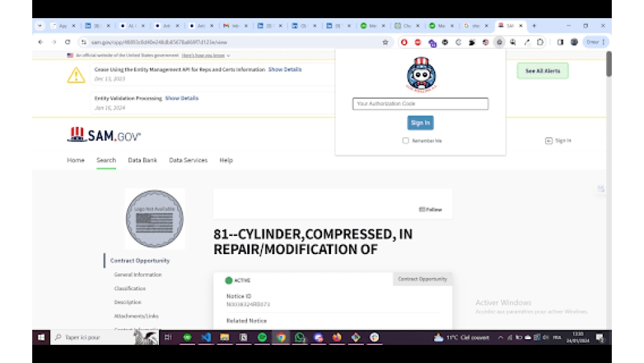Viewport: 644px width, 363px height.
Task: Open WhatsApp from the taskbar
Action: point(300,337)
